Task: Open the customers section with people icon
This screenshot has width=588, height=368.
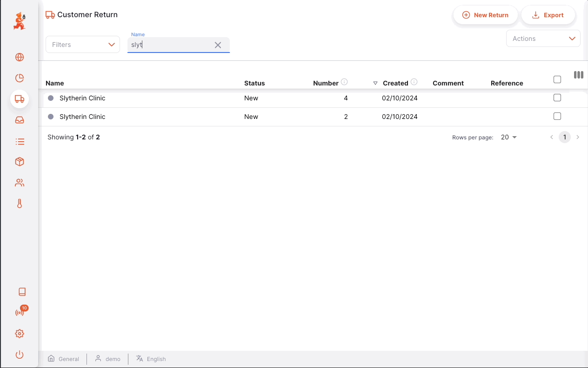Action: [19, 182]
